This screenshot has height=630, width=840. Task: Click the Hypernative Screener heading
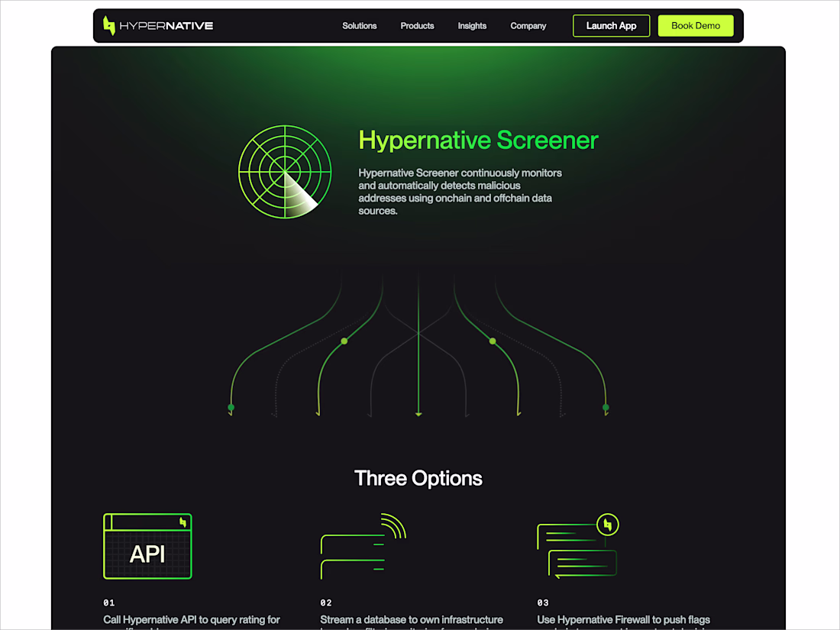(x=478, y=141)
